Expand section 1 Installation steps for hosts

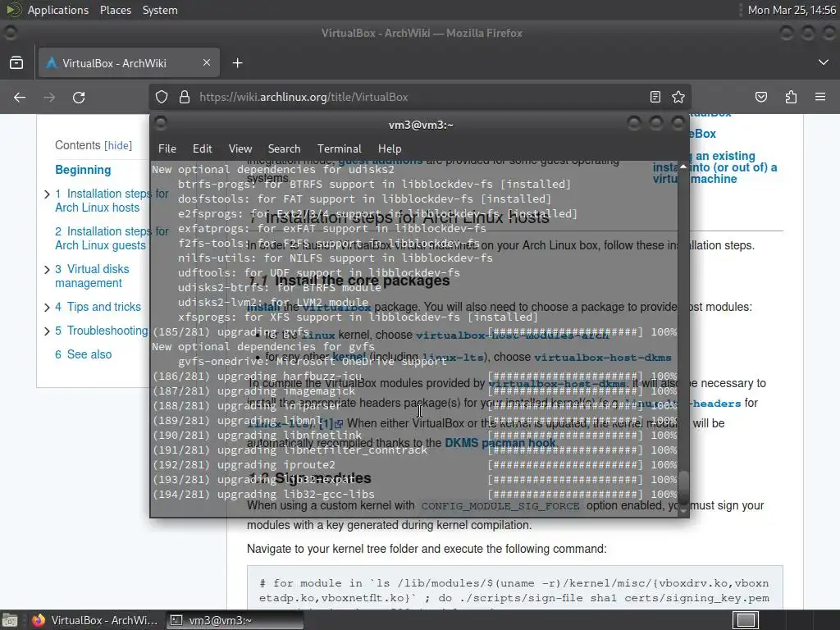pyautogui.click(x=47, y=194)
